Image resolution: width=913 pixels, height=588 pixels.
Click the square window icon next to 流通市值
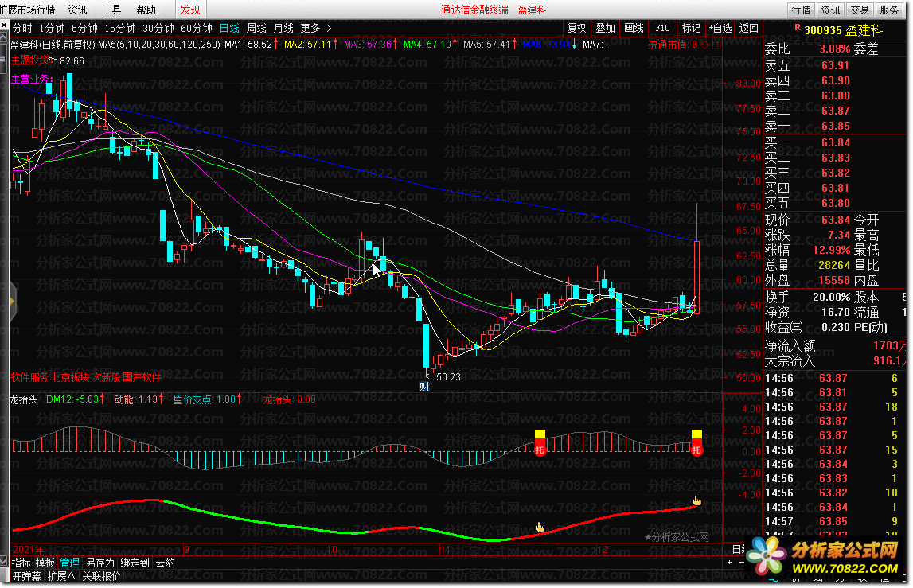tap(716, 45)
